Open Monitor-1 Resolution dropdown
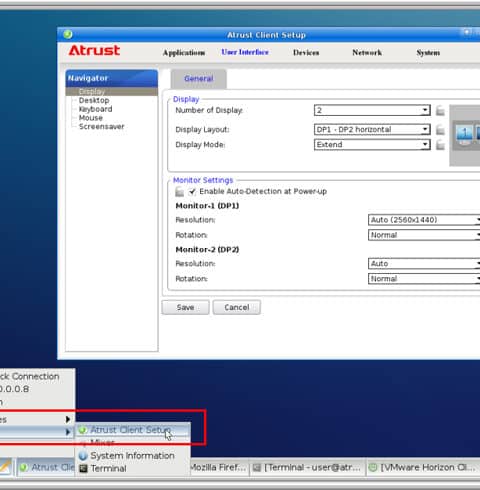480x490 pixels. click(424, 220)
